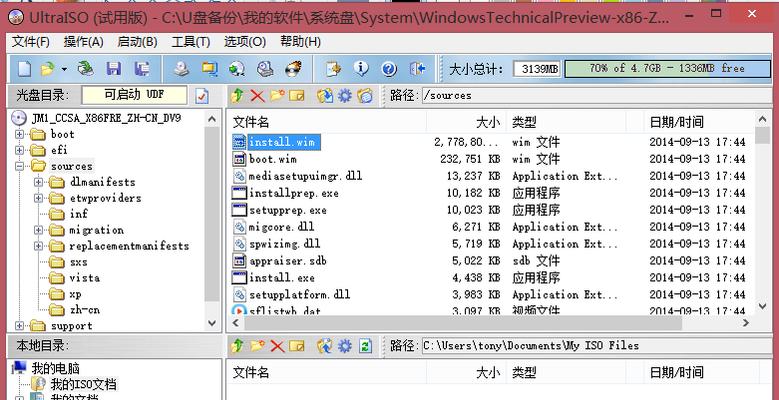Viewport: 779px width, 400px height.
Task: Click the Mount to virtual drive icon
Action: (266, 69)
